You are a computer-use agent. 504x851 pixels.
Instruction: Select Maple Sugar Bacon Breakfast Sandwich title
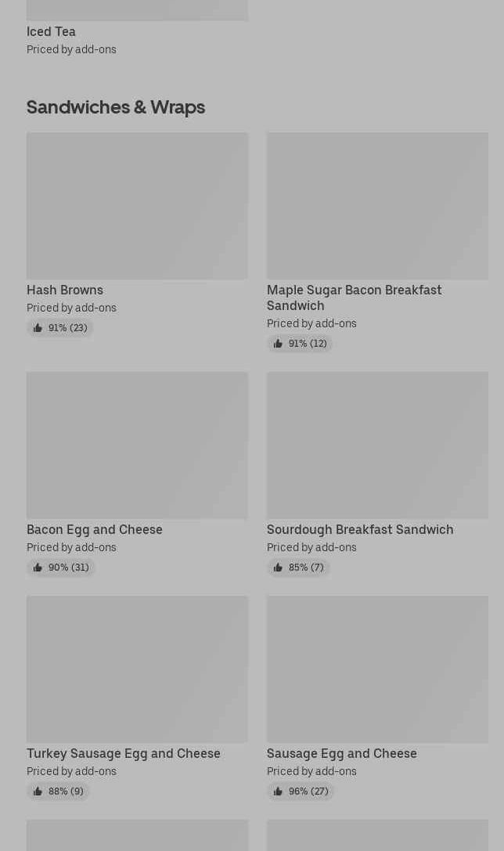click(x=354, y=297)
